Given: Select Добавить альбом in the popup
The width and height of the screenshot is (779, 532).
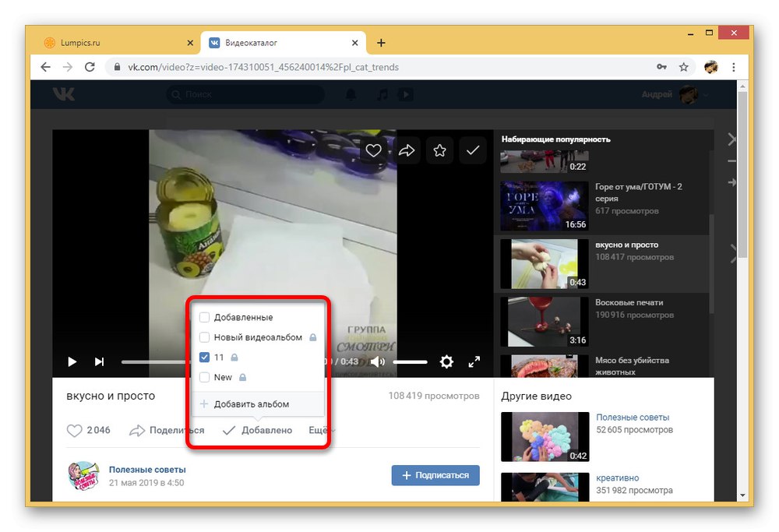Looking at the screenshot, I should coord(258,404).
